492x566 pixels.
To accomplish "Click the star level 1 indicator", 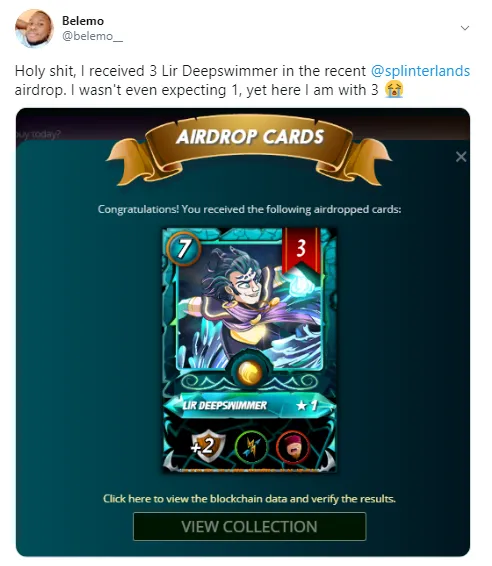I will tap(307, 406).
